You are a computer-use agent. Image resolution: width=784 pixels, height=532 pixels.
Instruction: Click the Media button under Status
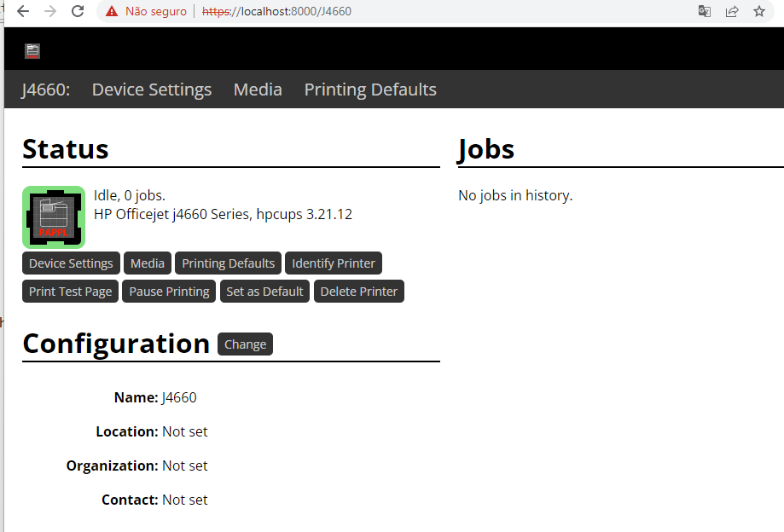148,263
